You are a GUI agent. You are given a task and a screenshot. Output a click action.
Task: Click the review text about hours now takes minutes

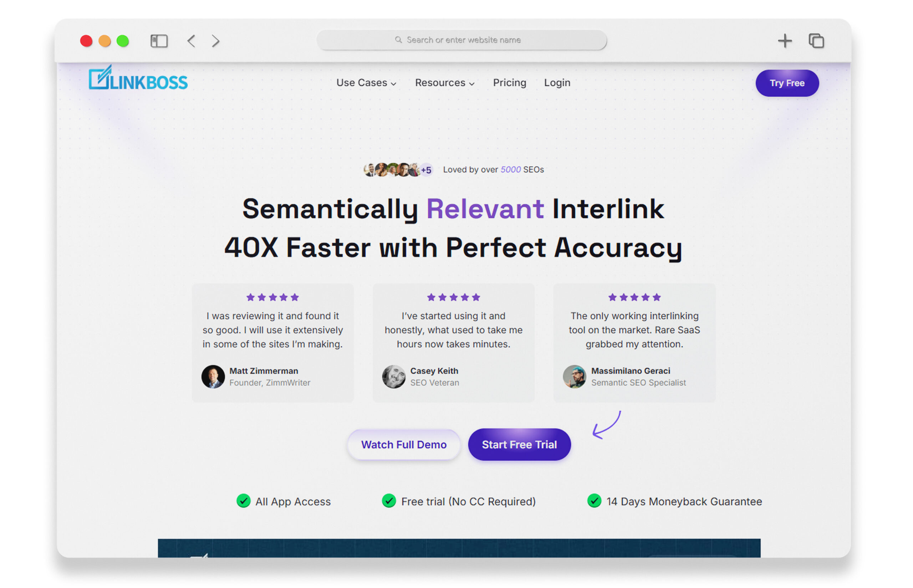[453, 330]
